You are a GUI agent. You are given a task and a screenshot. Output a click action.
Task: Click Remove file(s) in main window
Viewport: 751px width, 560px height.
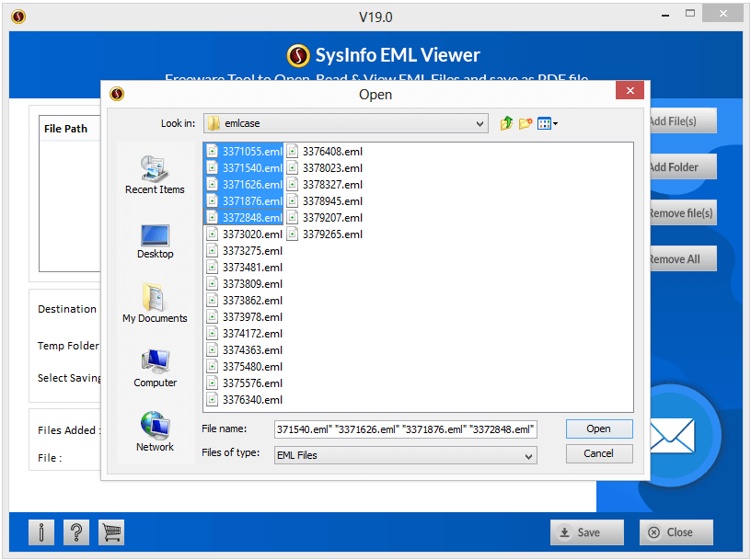683,213
